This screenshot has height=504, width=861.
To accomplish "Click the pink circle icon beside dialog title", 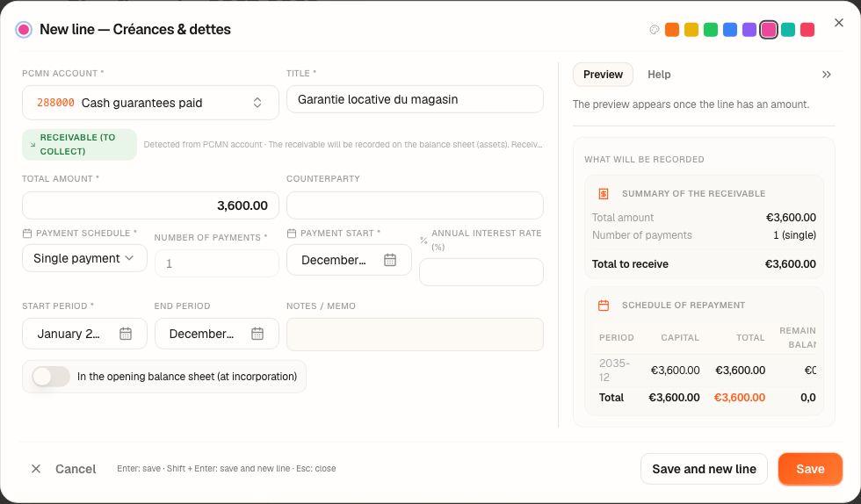I will pos(24,30).
